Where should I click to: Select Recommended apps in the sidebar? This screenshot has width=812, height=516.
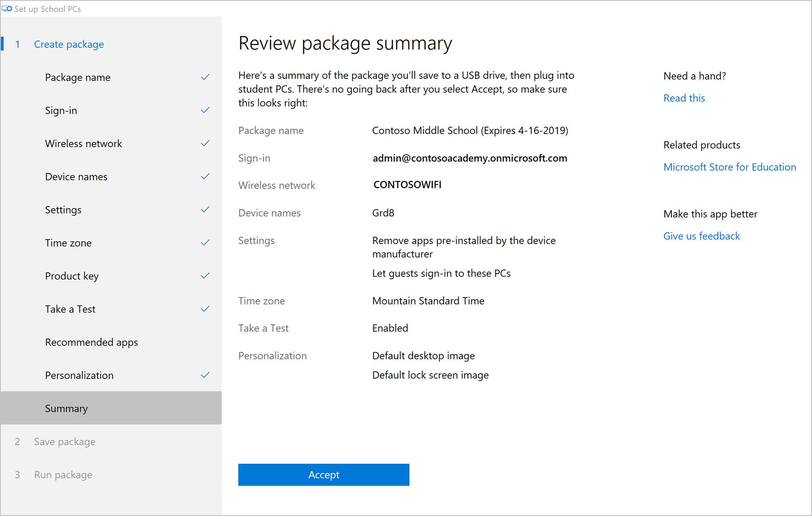pos(91,342)
